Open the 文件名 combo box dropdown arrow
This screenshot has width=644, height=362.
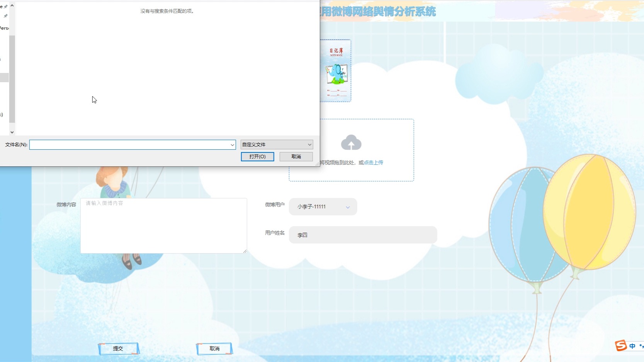232,145
